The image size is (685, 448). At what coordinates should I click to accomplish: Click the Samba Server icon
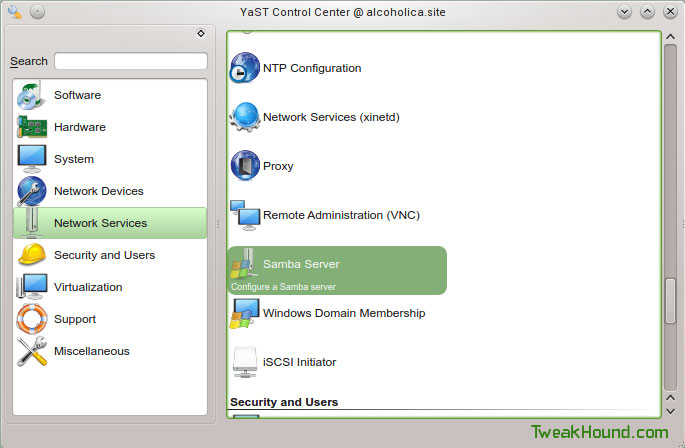click(x=244, y=264)
